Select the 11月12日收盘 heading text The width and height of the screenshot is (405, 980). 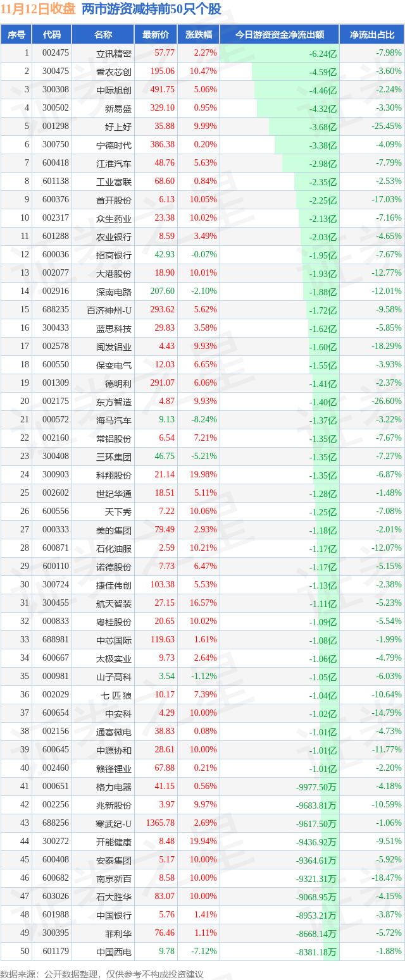click(38, 9)
